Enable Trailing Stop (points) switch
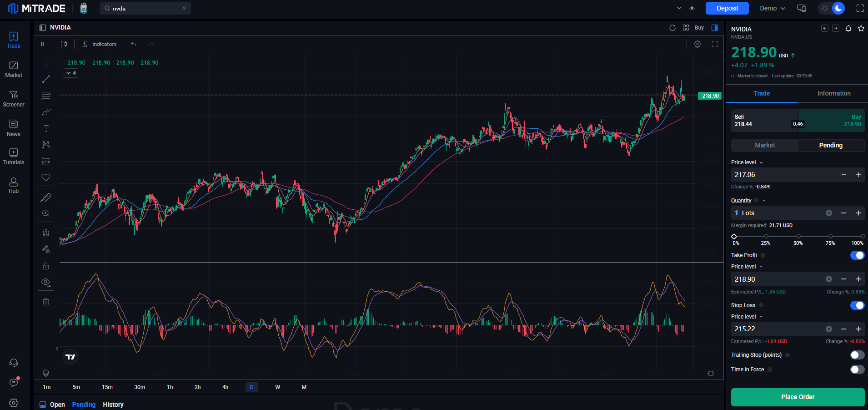 click(x=857, y=355)
